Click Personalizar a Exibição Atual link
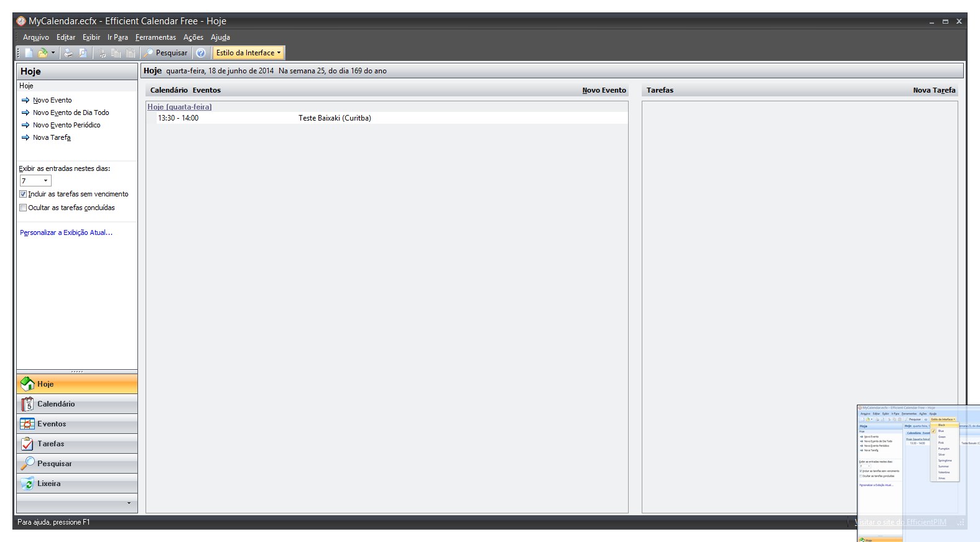 (66, 232)
